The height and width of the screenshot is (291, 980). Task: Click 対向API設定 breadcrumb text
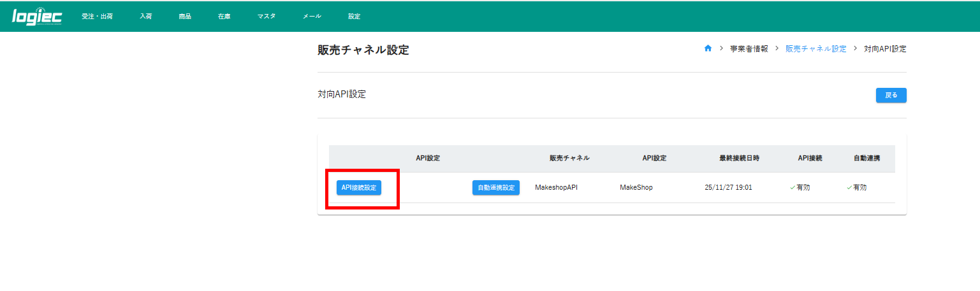(x=884, y=48)
